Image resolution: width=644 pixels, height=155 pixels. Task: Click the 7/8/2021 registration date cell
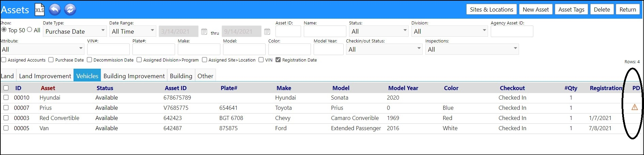(600, 128)
